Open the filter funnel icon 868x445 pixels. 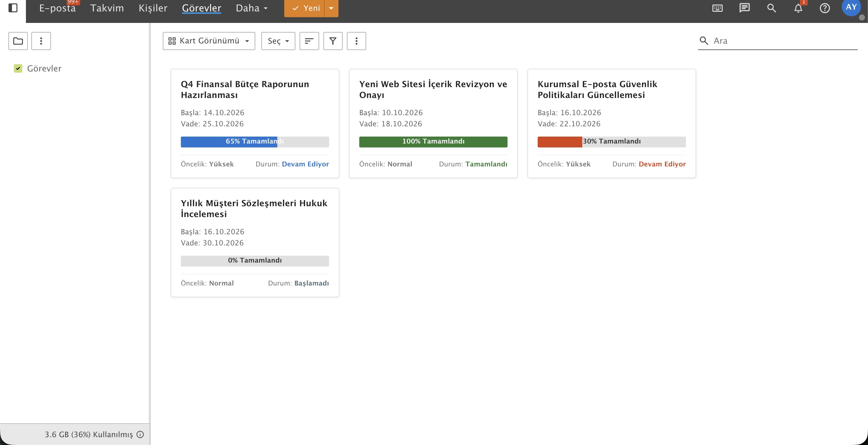pyautogui.click(x=333, y=41)
